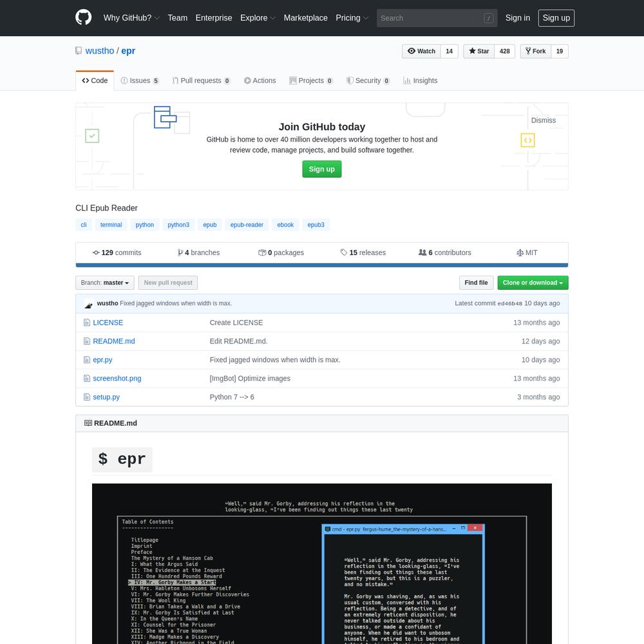Expand the Pricing menu

tap(352, 18)
